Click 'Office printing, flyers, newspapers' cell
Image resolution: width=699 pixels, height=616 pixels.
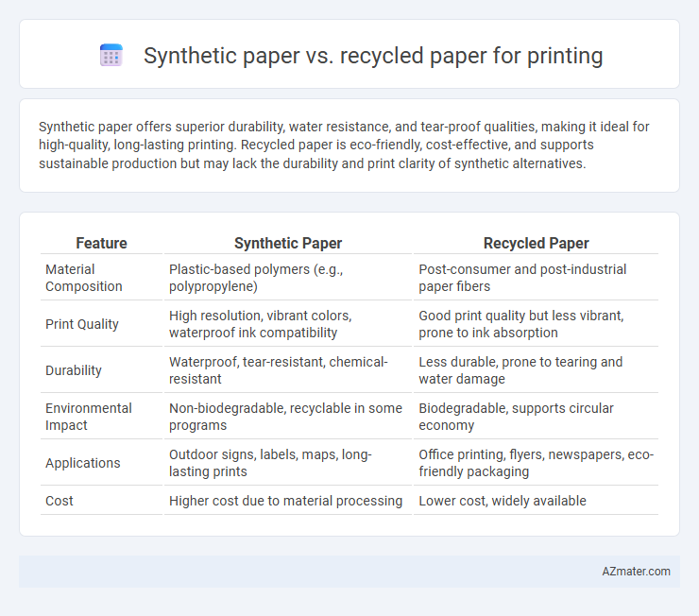pos(536,463)
